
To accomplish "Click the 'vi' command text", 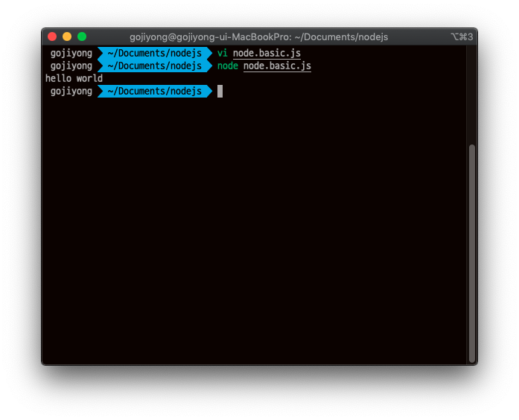I will pos(223,53).
